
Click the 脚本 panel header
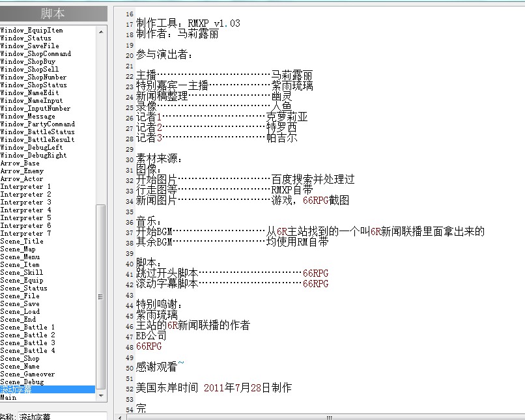pyautogui.click(x=53, y=14)
